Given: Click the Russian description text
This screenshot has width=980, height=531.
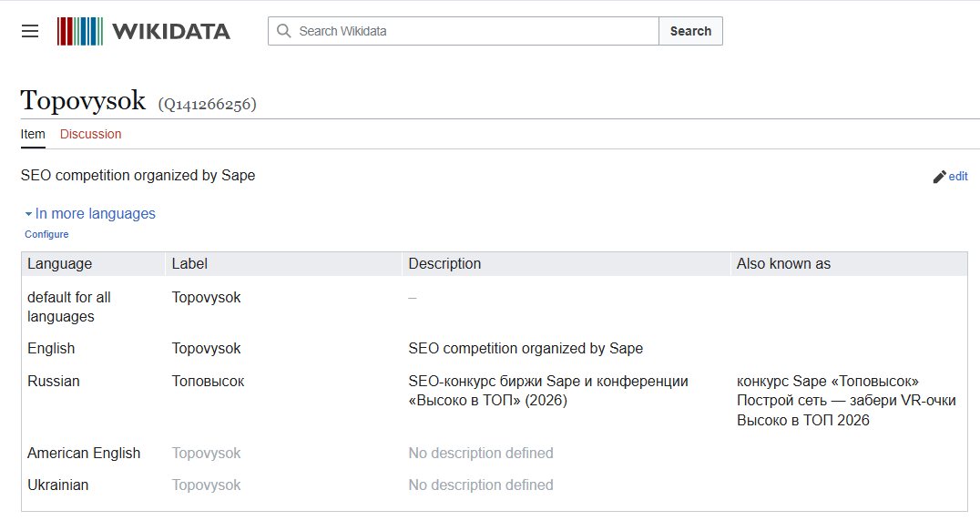Looking at the screenshot, I should pyautogui.click(x=548, y=391).
